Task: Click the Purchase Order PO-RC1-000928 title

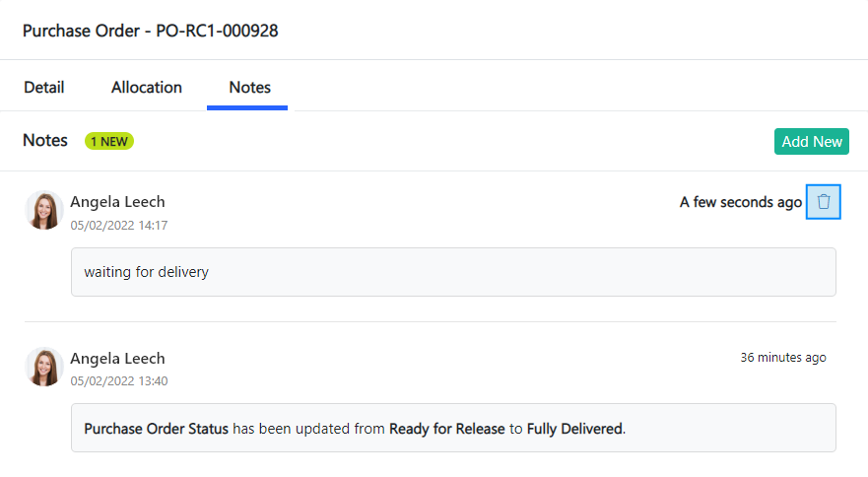Action: pos(150,31)
